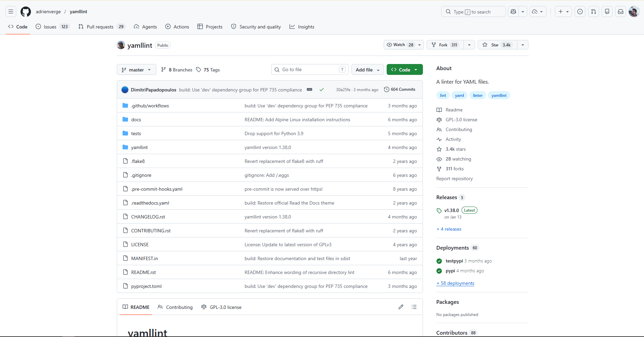This screenshot has height=337, width=644.
Task: Click the docs folder icon
Action: 125,120
